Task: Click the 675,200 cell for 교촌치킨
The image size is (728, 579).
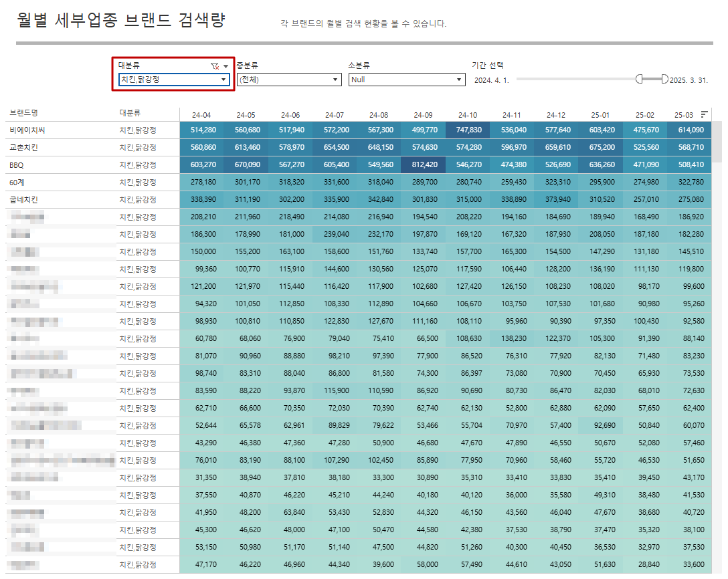Action: (x=600, y=148)
